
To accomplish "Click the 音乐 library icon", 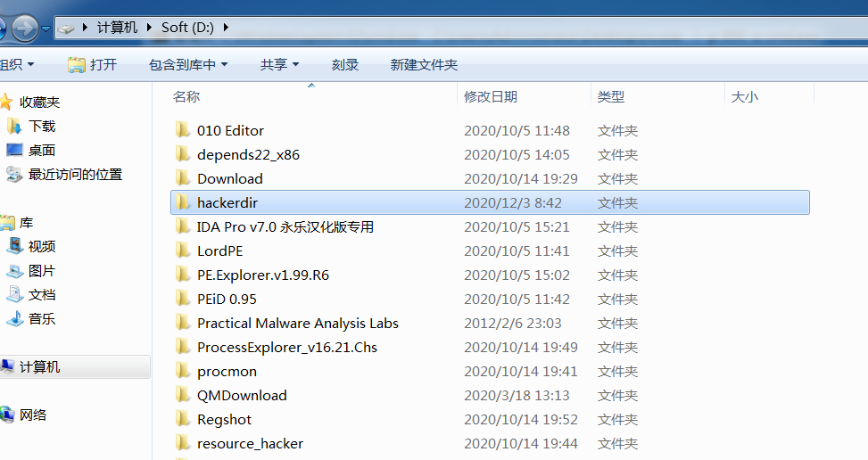I will coord(15,319).
